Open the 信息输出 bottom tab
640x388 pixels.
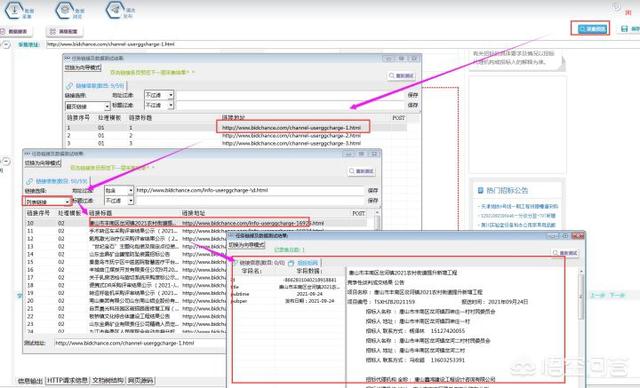30,381
